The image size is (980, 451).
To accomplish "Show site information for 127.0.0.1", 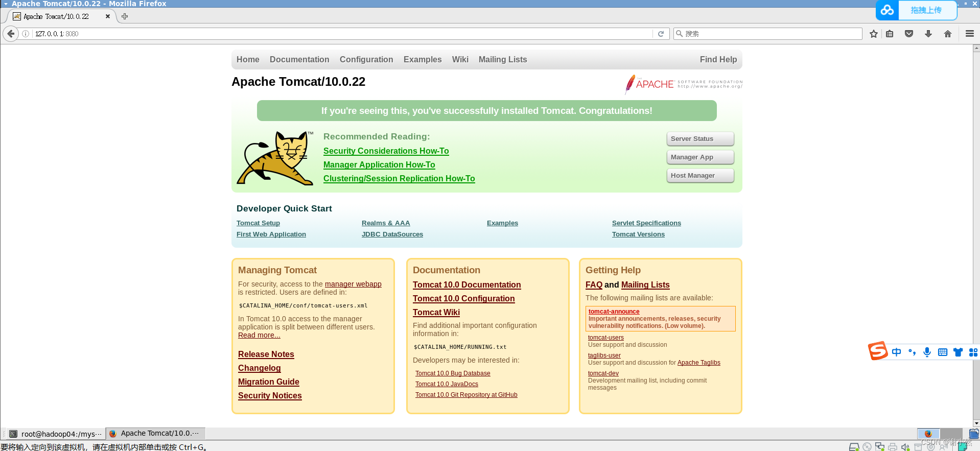I will click(x=26, y=34).
